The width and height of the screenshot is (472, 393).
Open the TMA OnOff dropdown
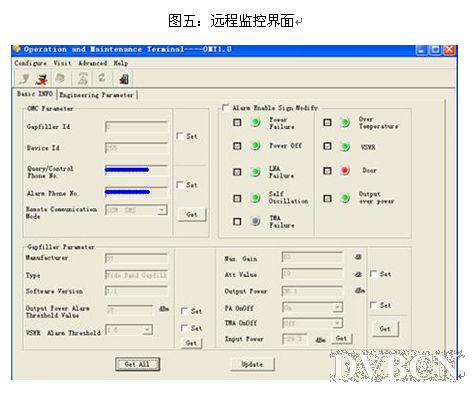point(337,323)
